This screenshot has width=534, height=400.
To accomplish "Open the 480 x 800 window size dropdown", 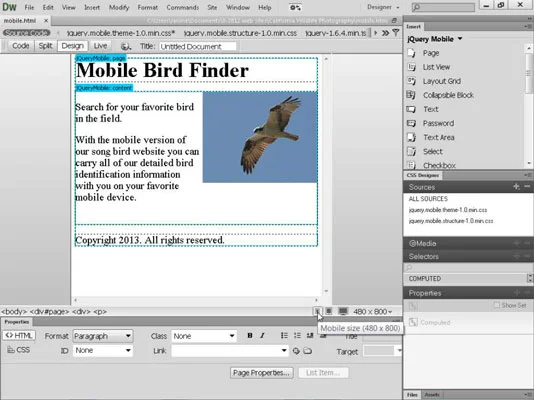I will click(x=373, y=311).
